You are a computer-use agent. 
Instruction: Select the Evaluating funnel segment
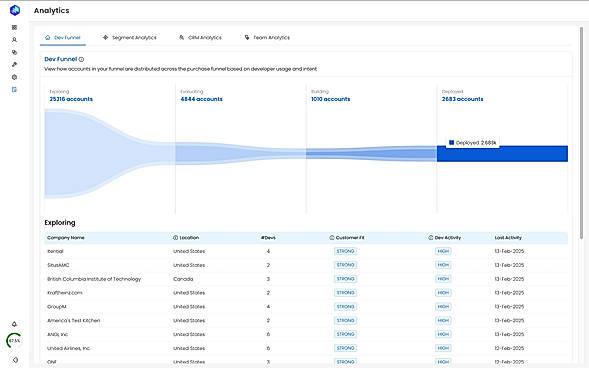240,153
